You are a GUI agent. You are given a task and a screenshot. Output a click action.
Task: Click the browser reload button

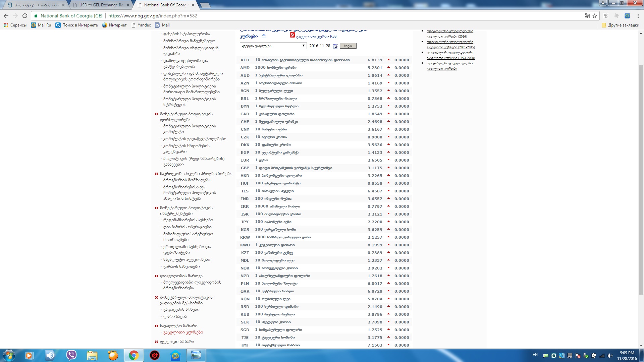click(25, 16)
